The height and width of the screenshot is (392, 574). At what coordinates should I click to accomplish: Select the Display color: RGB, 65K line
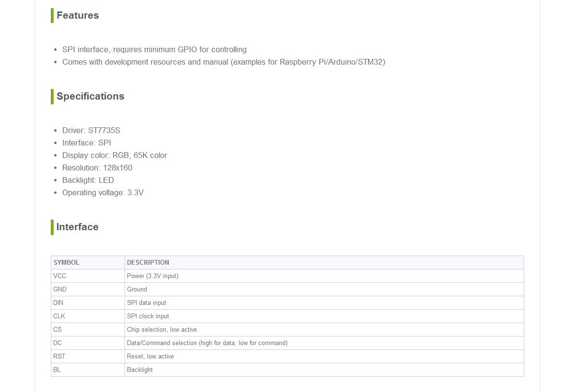(115, 155)
